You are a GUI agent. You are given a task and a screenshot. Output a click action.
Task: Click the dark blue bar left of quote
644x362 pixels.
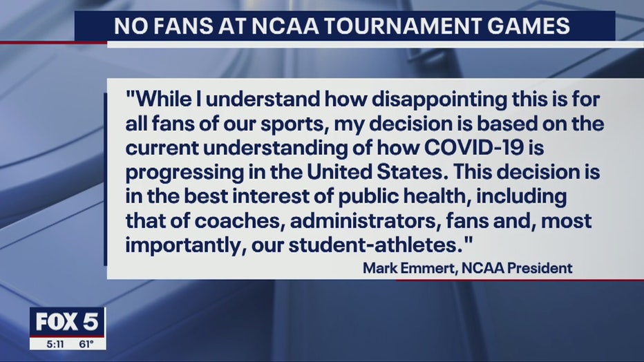tap(106, 179)
